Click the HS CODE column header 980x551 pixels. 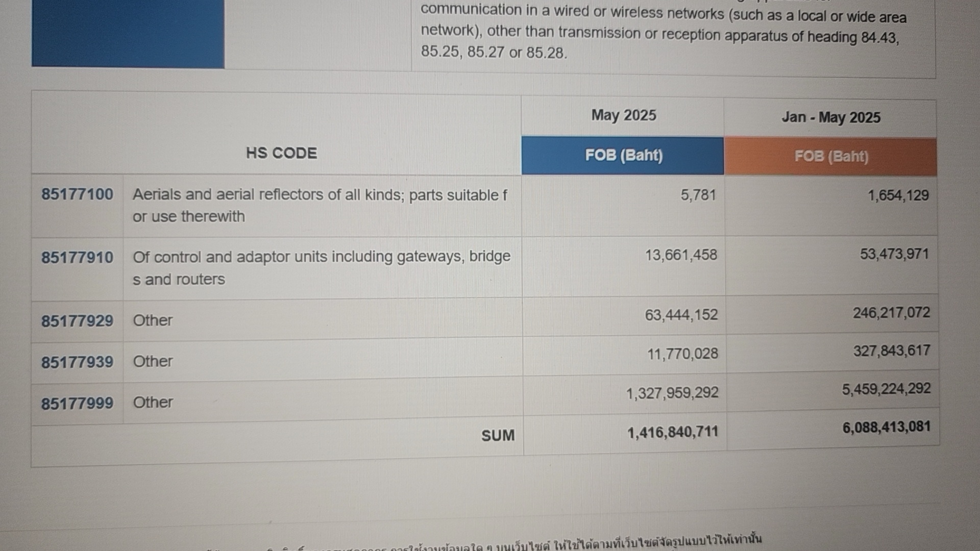coord(281,153)
